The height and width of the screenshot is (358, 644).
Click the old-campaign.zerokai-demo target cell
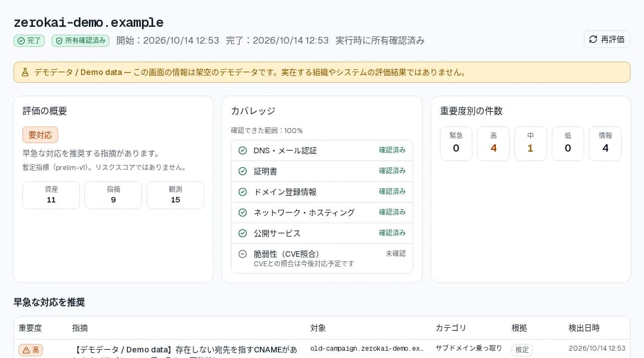pyautogui.click(x=366, y=348)
